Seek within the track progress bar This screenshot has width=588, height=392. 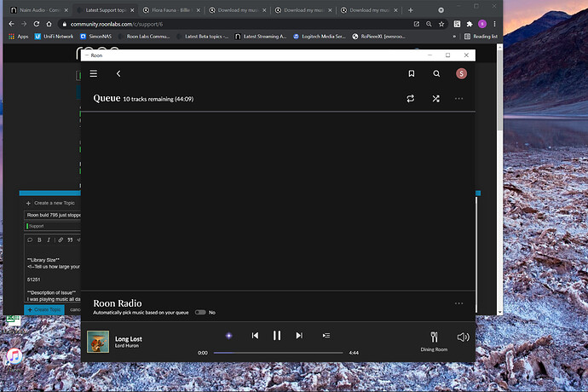pos(279,353)
